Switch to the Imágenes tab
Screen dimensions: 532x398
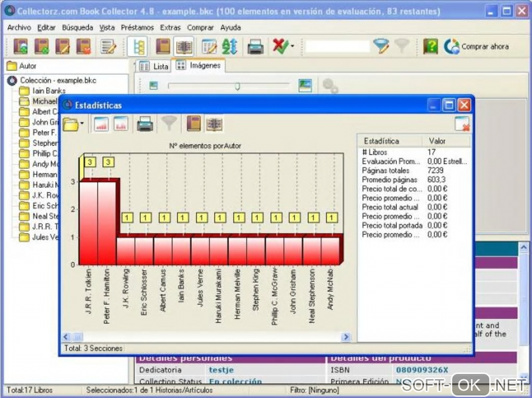[198, 65]
